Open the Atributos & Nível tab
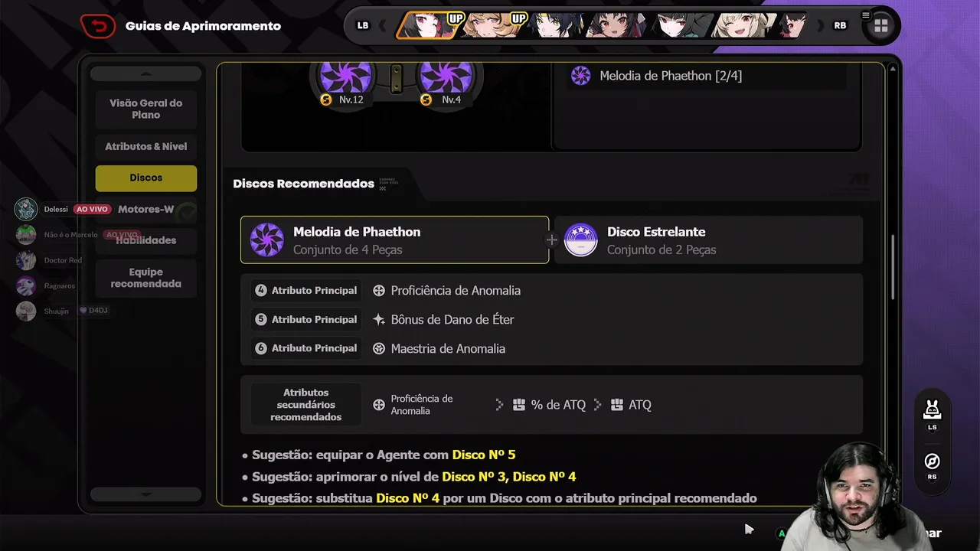 [x=145, y=146]
